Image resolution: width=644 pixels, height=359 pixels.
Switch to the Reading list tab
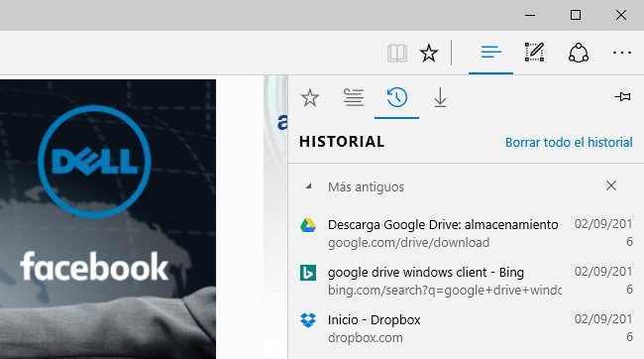tap(354, 98)
